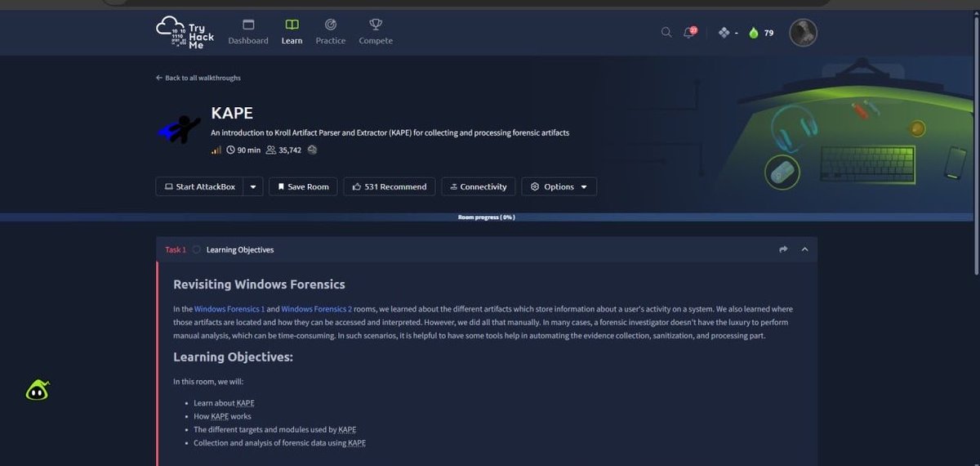Viewport: 980px width, 466px height.
Task: Open the Windows Forensics 2 link
Action: click(x=317, y=309)
